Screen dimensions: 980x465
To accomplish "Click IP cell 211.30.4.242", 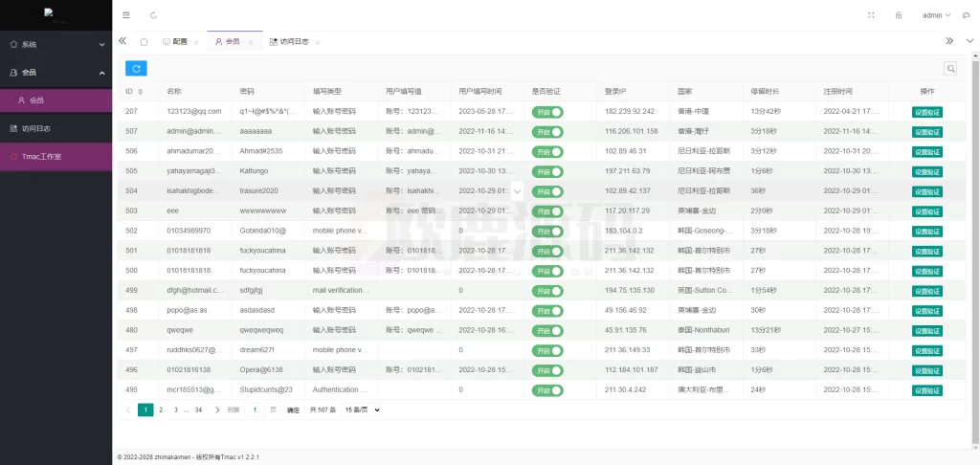I will tap(626, 389).
